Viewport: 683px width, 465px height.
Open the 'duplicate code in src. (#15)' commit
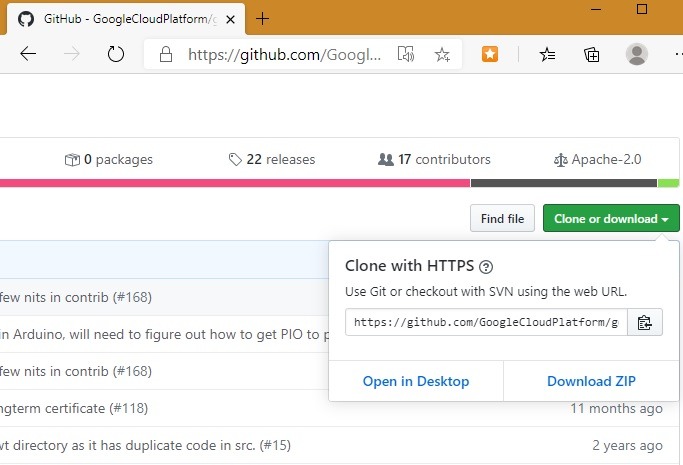click(x=145, y=445)
